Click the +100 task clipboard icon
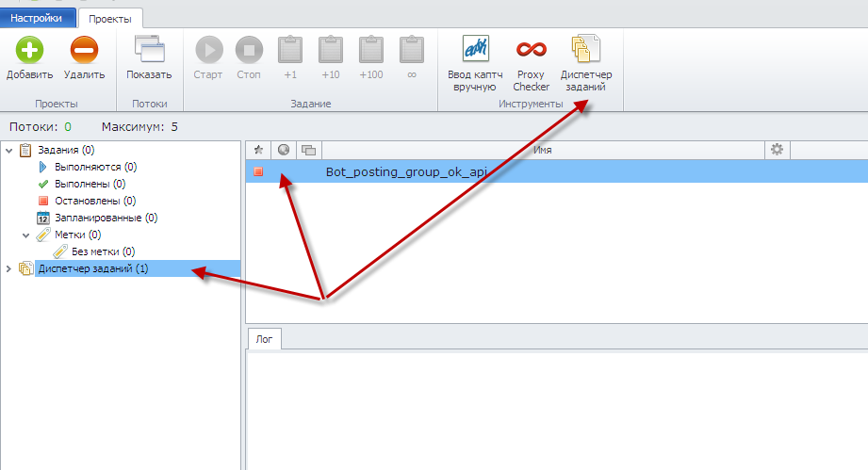 371,50
